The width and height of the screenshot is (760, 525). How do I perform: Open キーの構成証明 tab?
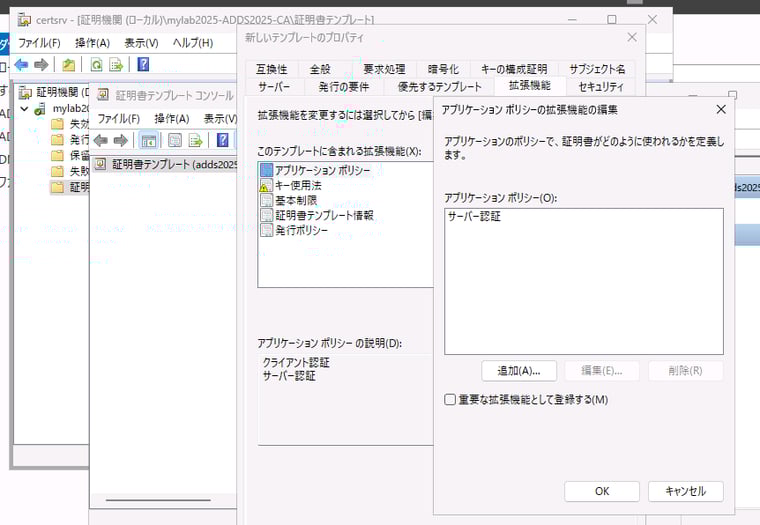[514, 69]
